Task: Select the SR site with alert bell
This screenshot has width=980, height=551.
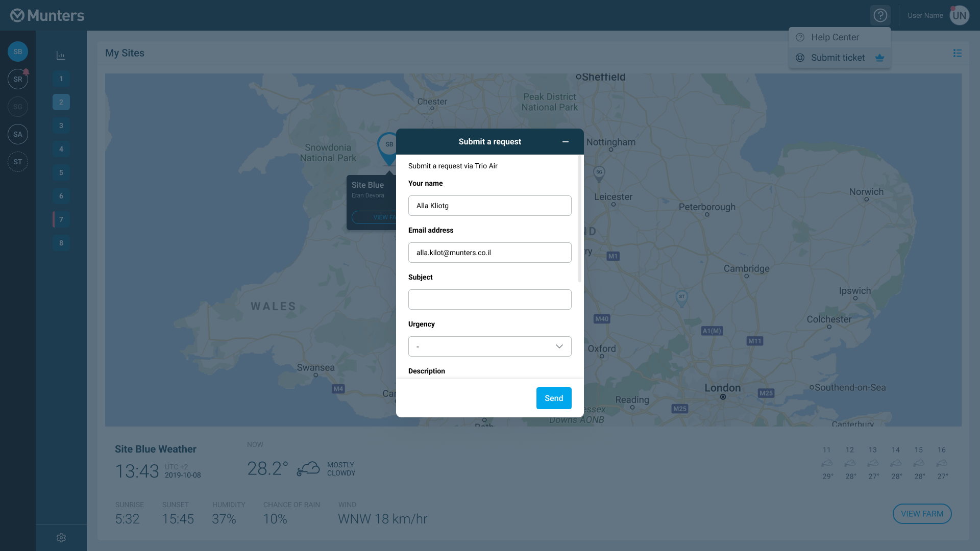Action: point(18,79)
